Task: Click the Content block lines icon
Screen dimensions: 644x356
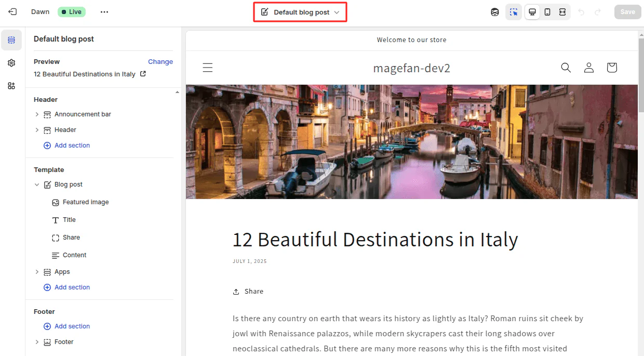Action: coord(56,255)
